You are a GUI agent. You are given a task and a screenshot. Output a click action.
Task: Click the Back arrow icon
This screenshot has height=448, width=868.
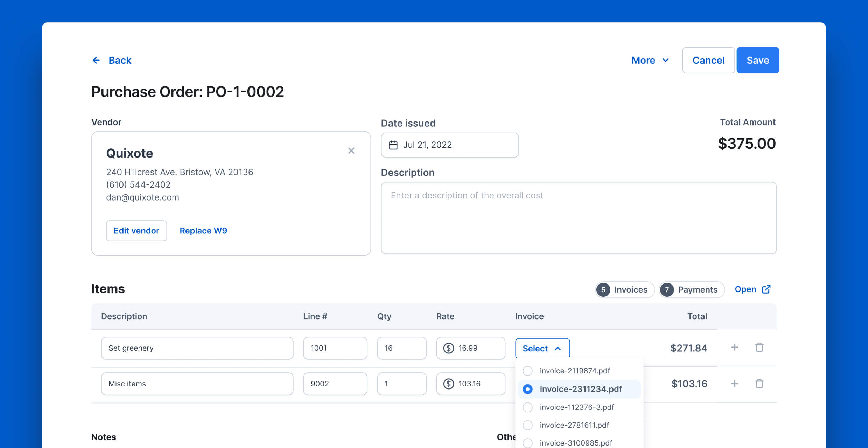96,61
